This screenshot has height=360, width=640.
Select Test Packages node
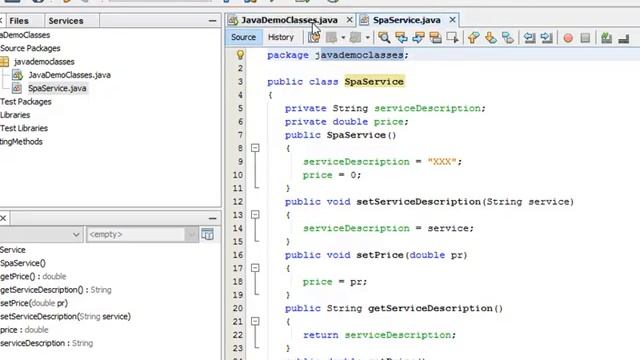click(x=26, y=102)
